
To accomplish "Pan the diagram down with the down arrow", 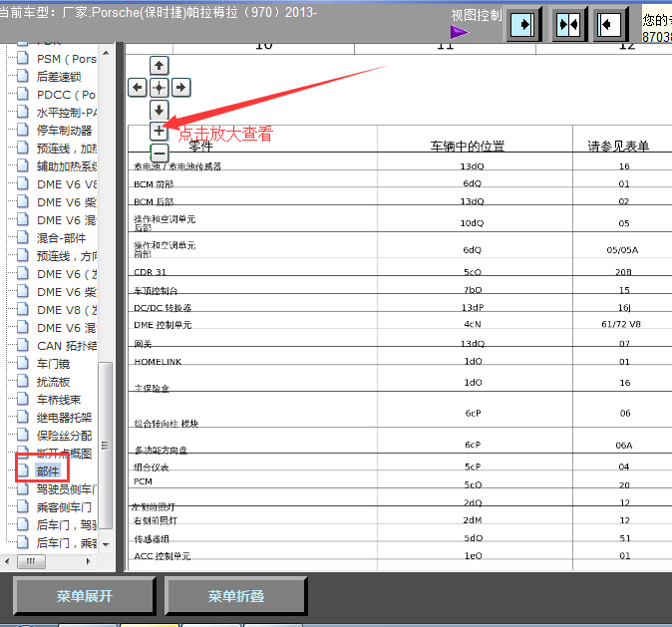I will tap(159, 110).
